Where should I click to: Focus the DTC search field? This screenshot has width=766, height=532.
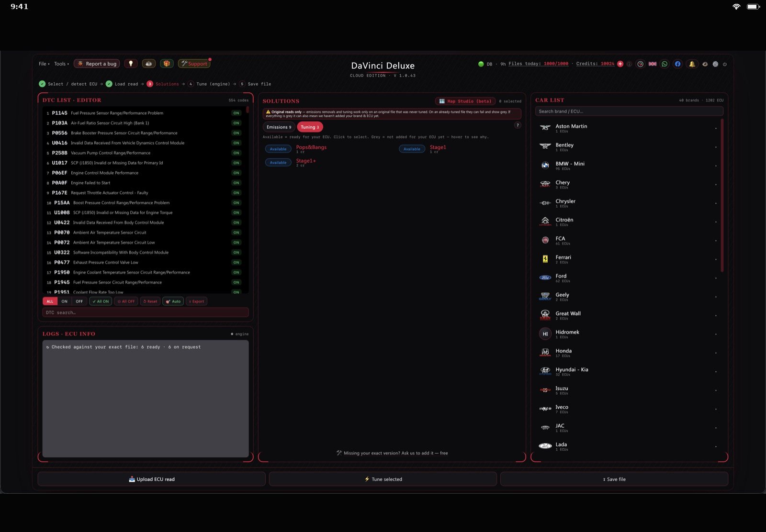tap(146, 312)
